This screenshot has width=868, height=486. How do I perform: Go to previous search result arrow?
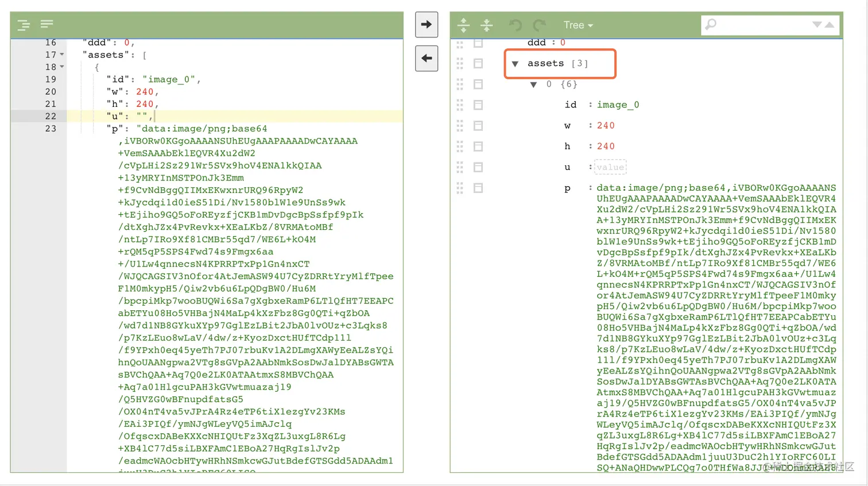pyautogui.click(x=830, y=25)
